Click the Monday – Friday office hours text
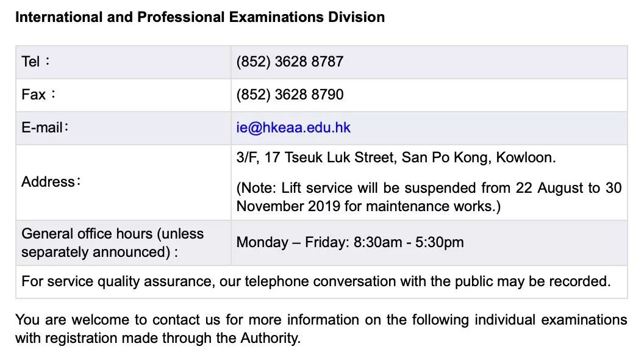644x360 pixels. pyautogui.click(x=350, y=242)
